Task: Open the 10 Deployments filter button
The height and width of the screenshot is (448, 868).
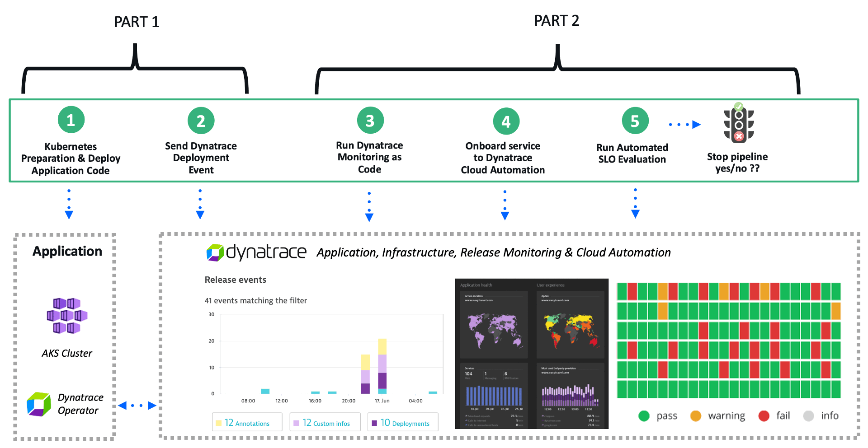Action: coord(403,422)
